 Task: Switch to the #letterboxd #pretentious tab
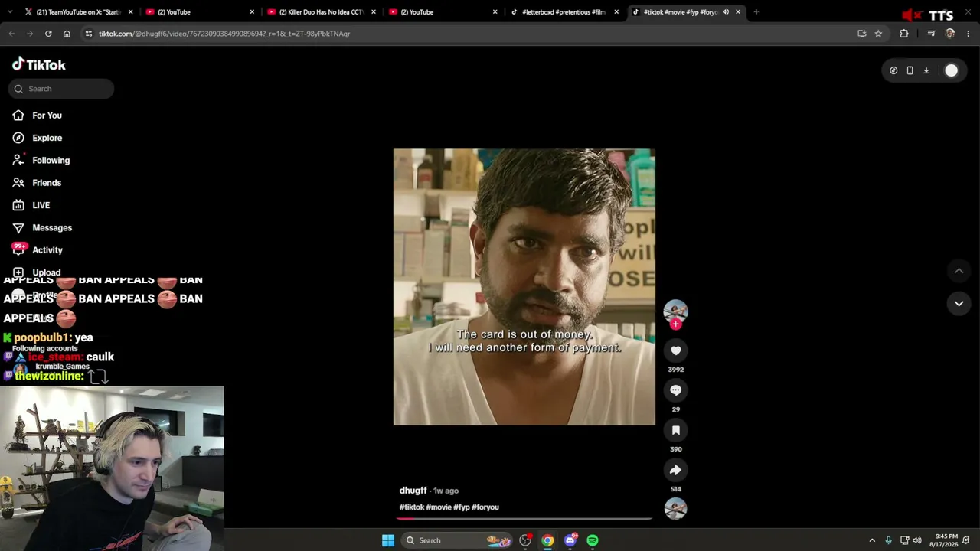tap(565, 12)
